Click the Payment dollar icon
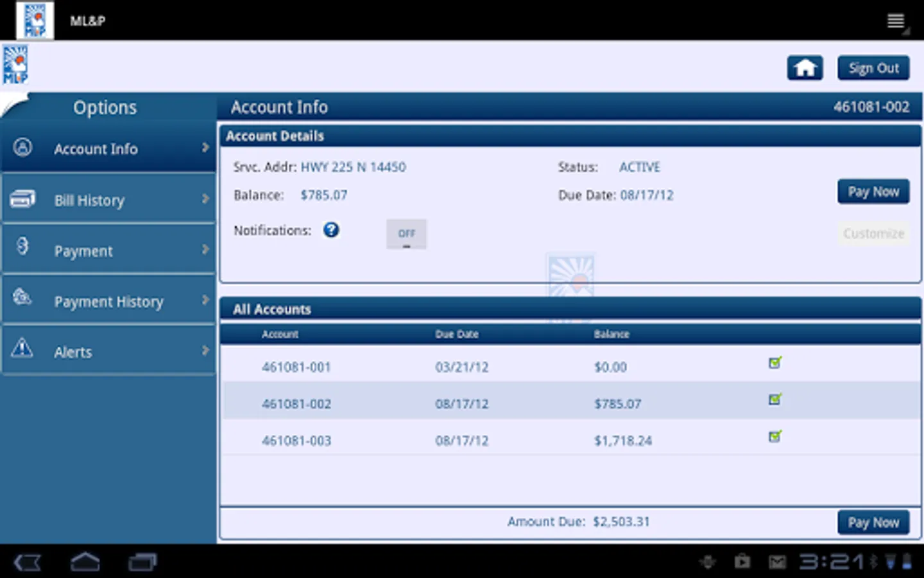 [22, 246]
